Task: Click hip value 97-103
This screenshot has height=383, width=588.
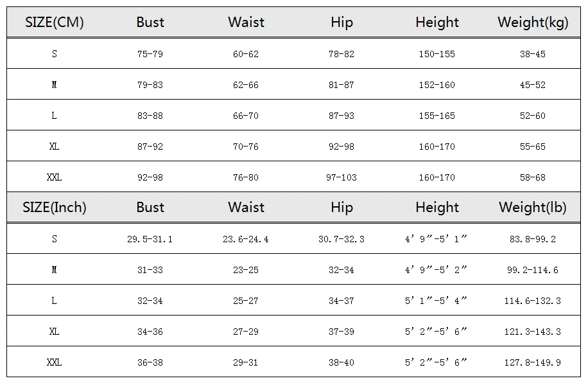Action: [x=342, y=177]
